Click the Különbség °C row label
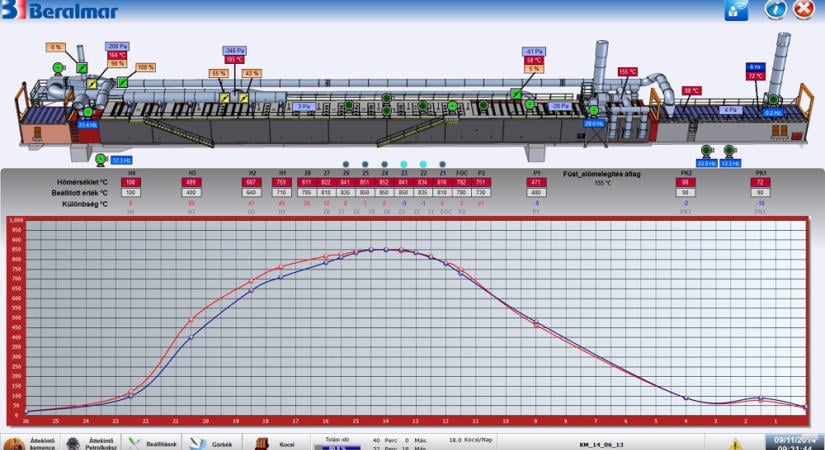Viewport: 825px width, 450px height. [84, 204]
